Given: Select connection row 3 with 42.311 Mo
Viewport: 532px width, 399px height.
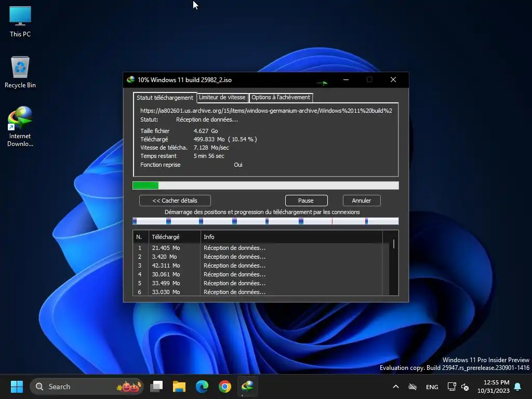Looking at the screenshot, I should pyautogui.click(x=258, y=265).
